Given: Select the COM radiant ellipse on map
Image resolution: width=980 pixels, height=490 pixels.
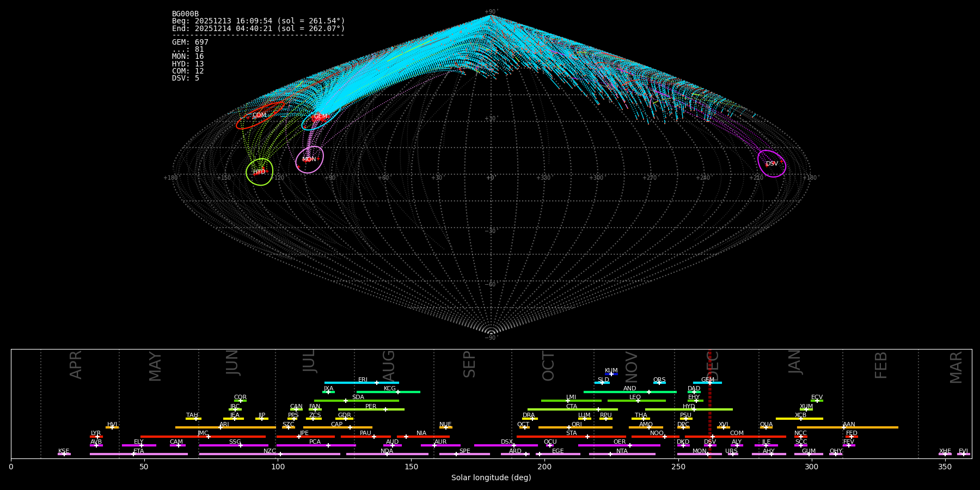Looking at the screenshot, I should [x=260, y=115].
